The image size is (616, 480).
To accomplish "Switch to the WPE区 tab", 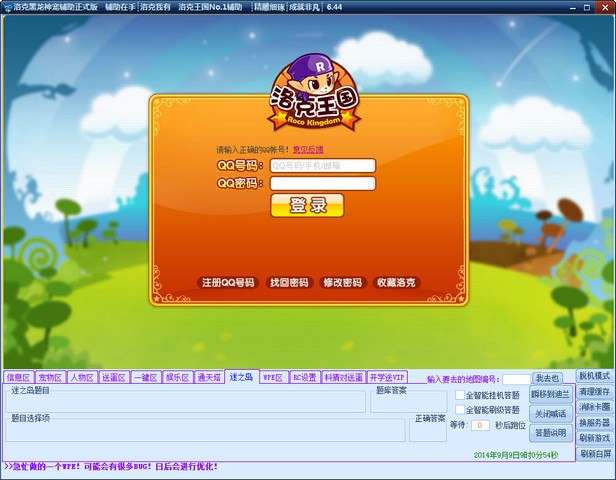I will coord(273,377).
